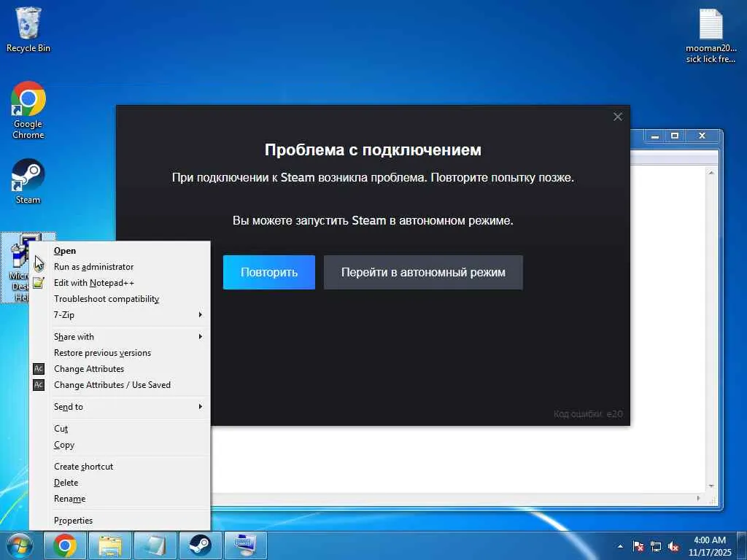Click the Ac icon next to Change Attributes
Screen dimensions: 747x560
click(39, 368)
